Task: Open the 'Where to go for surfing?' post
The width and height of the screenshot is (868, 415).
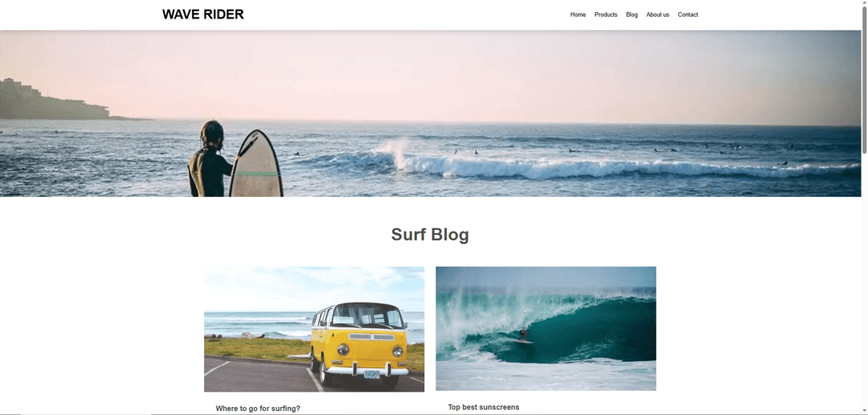Action: pos(258,409)
